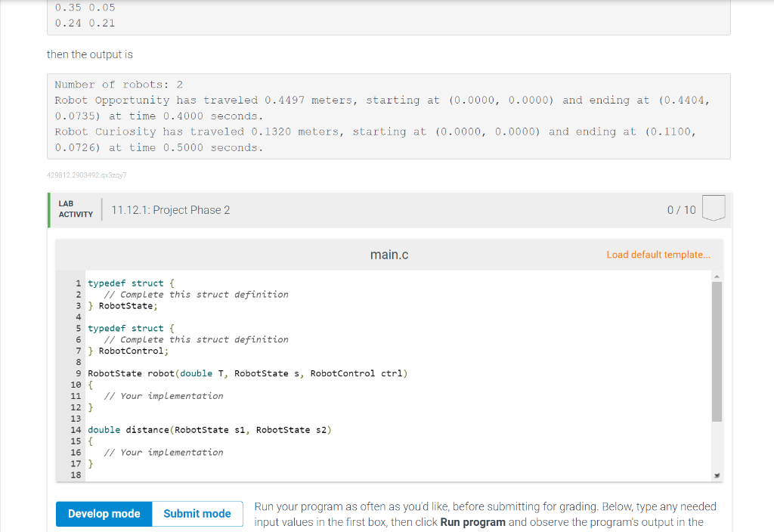Select the main.c file tab
Image resolution: width=774 pixels, height=532 pixels.
(x=389, y=255)
